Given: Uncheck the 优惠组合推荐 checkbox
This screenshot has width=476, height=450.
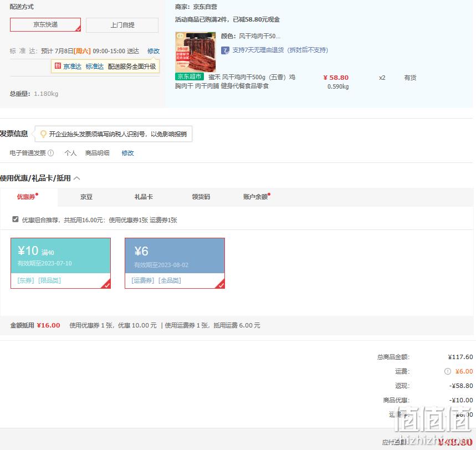Looking at the screenshot, I should point(16,219).
